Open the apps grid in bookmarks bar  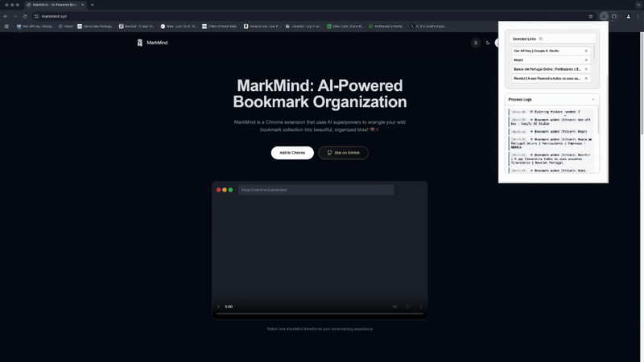coord(6,27)
